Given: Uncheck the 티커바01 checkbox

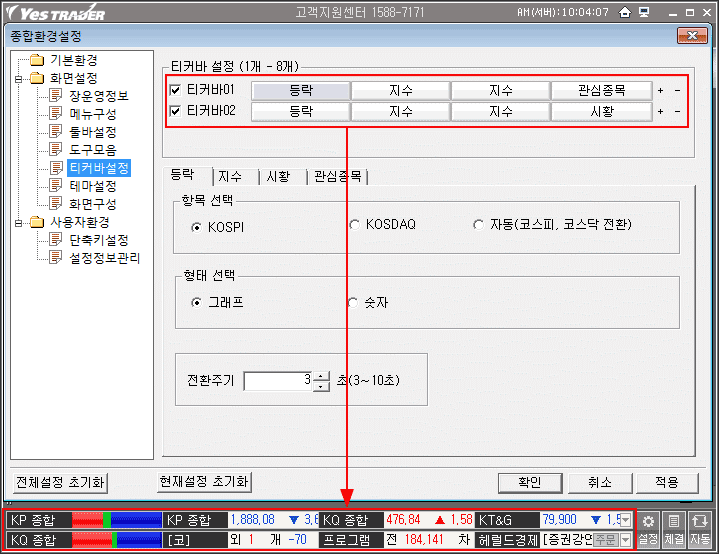Looking at the screenshot, I should 176,90.
